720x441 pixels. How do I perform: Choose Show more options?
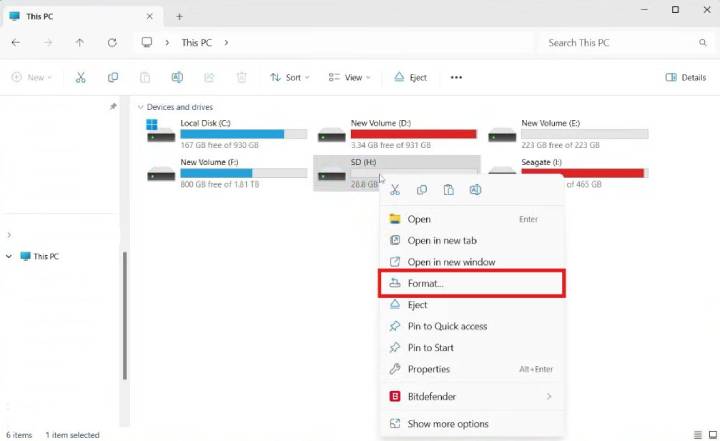click(472, 424)
